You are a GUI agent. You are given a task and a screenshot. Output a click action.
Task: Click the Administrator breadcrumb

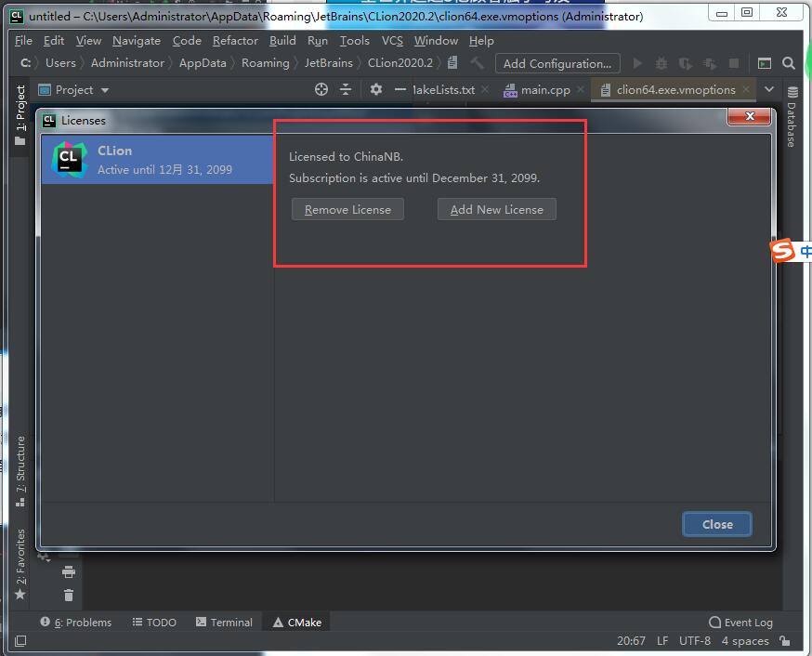pos(127,63)
